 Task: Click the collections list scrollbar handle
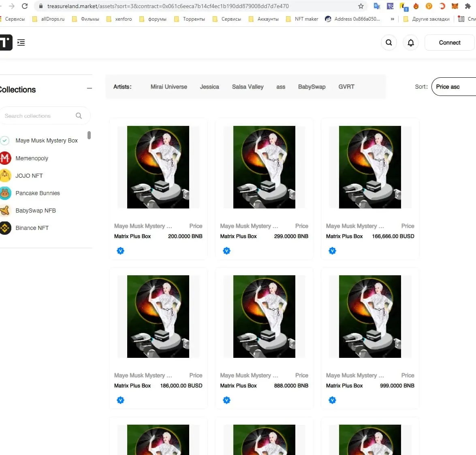tap(89, 135)
